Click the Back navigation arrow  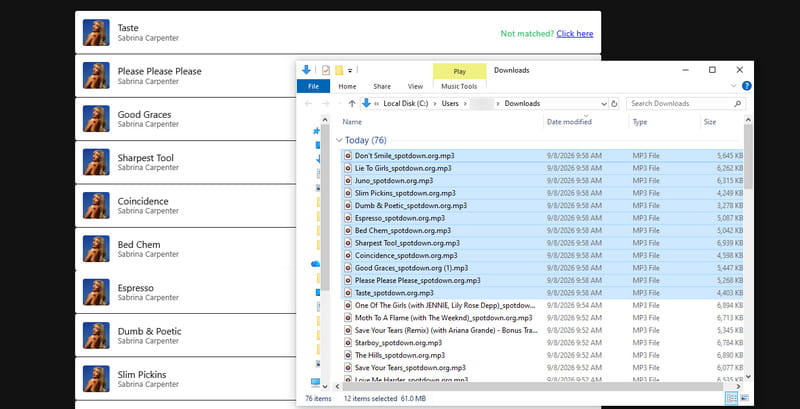[x=308, y=104]
